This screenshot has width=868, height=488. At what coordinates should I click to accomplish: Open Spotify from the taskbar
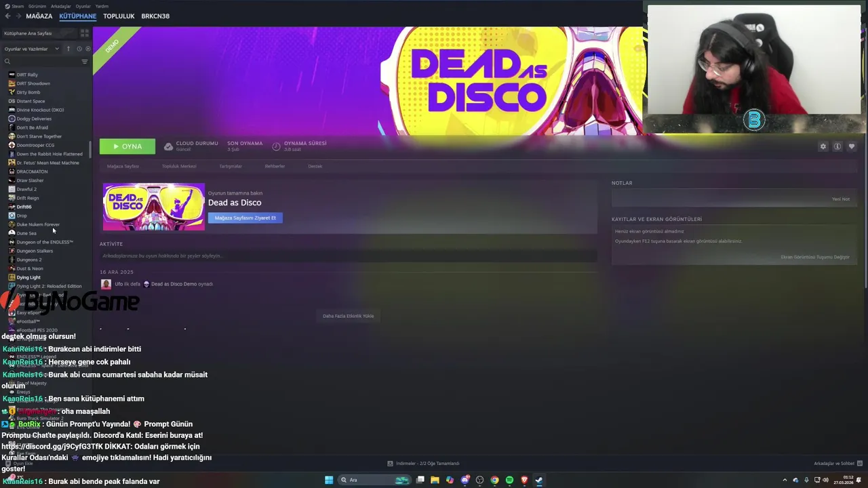pyautogui.click(x=509, y=480)
